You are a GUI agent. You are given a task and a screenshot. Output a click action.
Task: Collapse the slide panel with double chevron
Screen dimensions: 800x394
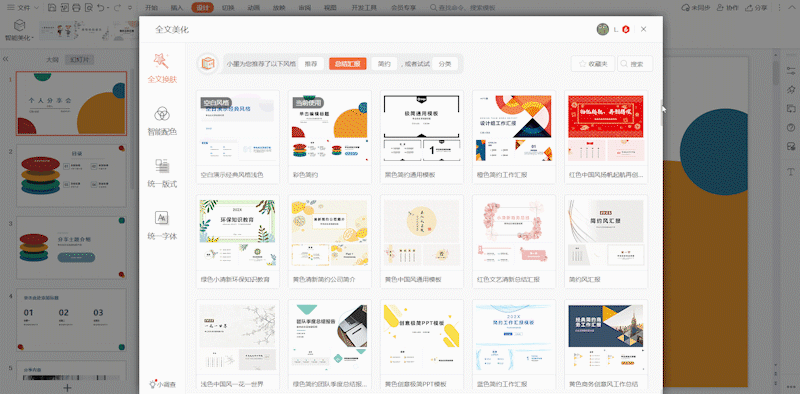[x=6, y=59]
